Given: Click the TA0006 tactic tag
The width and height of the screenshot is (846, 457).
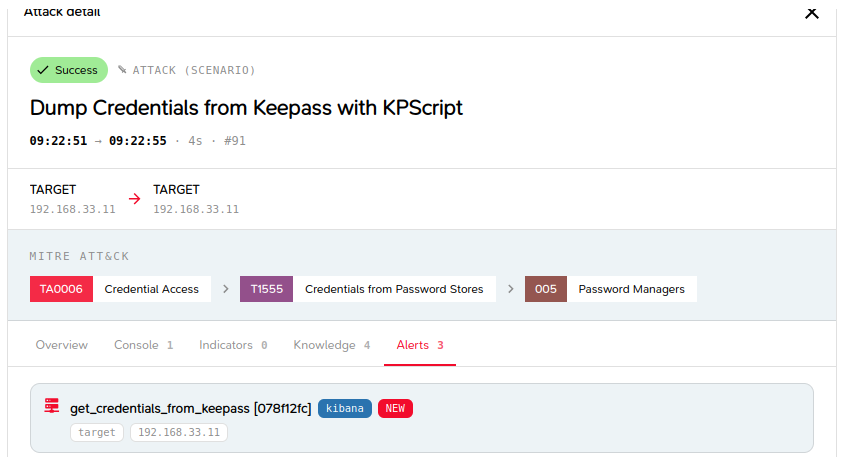Looking at the screenshot, I should point(62,289).
